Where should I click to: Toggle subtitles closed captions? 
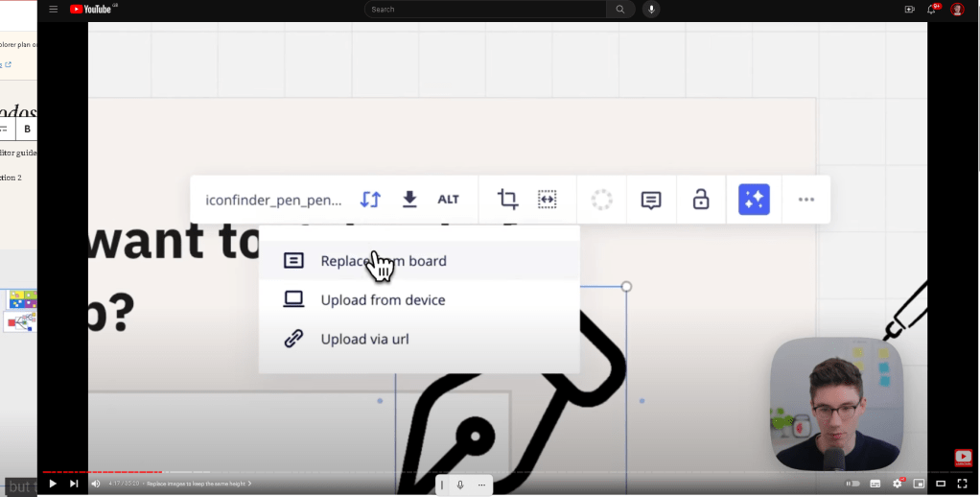875,484
